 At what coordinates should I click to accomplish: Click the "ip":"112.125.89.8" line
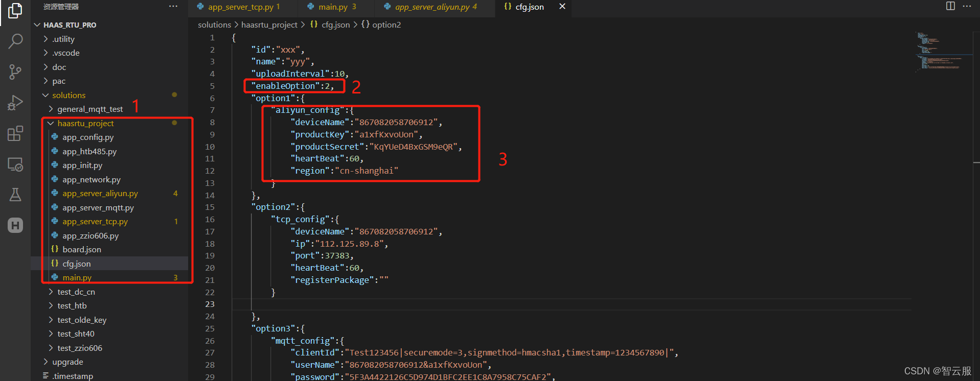click(x=339, y=244)
